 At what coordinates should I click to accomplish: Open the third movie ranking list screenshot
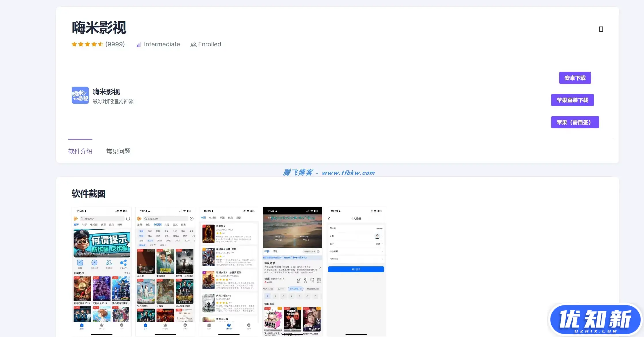(229, 272)
